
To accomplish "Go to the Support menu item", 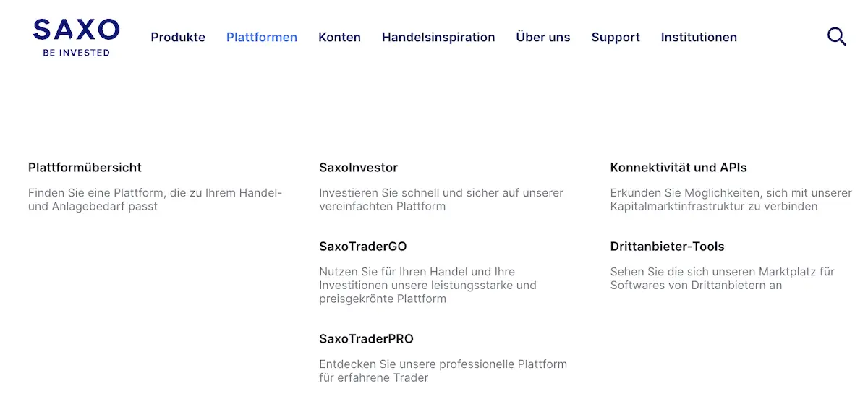I will (616, 37).
